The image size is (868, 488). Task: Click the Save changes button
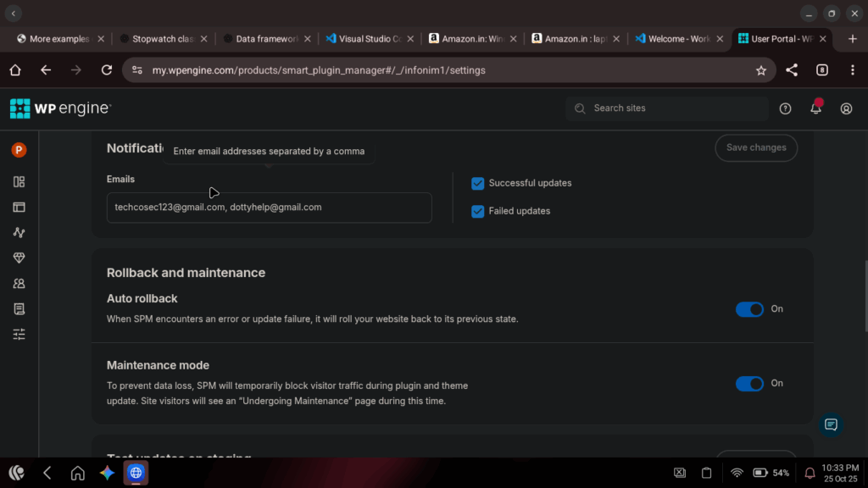(756, 147)
